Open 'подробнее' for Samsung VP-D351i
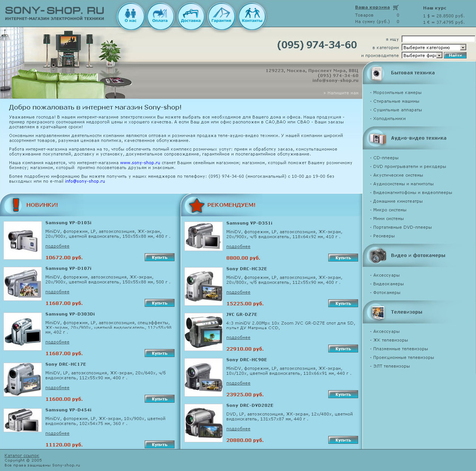The width and height of the screenshot is (476, 471). 238,246
